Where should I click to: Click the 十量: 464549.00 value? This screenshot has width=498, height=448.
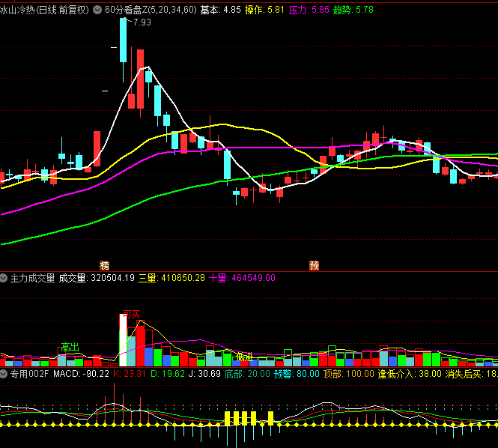242,279
